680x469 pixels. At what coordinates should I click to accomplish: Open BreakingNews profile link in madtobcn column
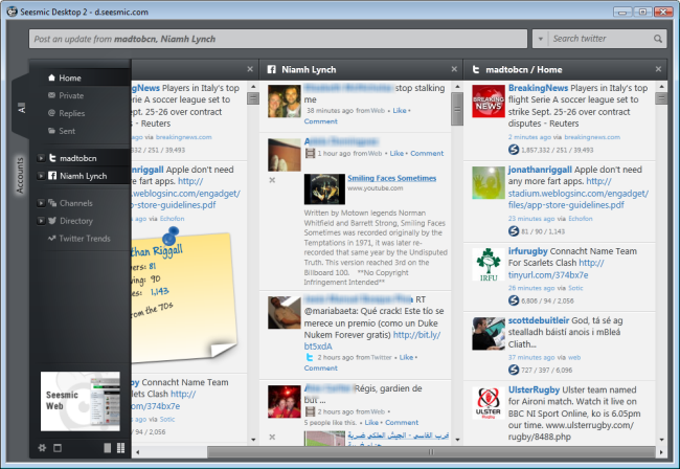tap(538, 88)
